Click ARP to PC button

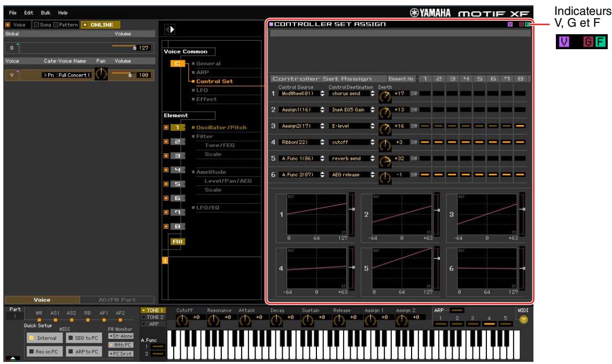coord(83,352)
